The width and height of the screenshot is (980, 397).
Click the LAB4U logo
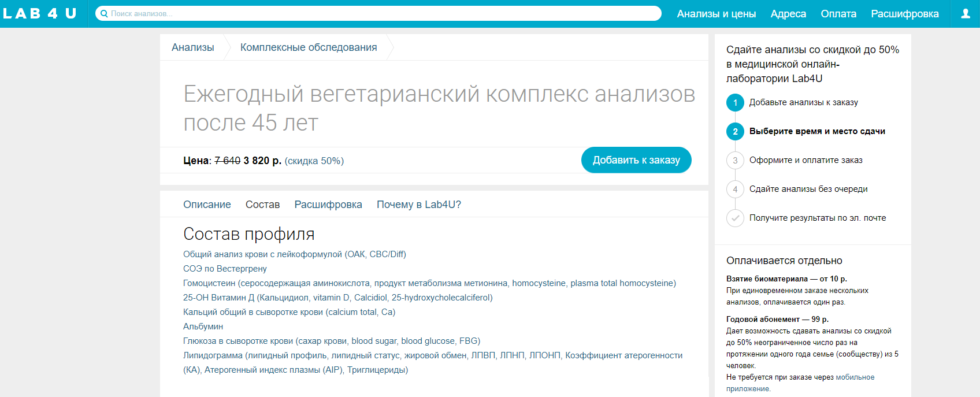(40, 13)
